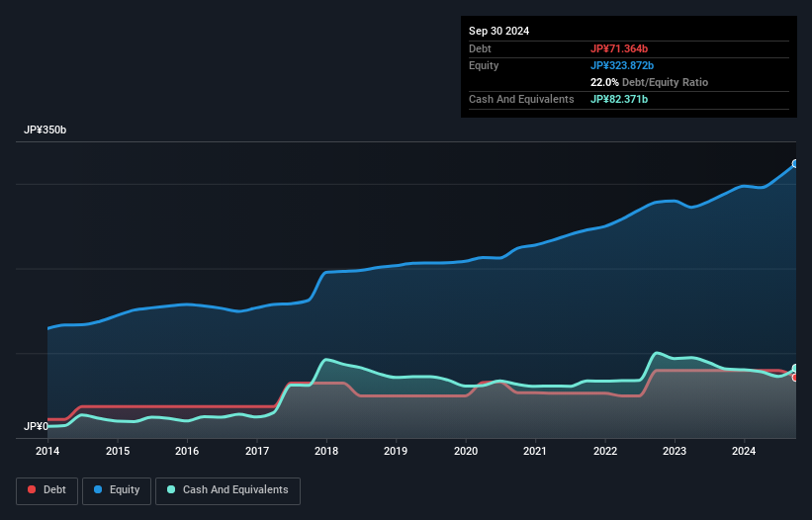This screenshot has height=520, width=812.
Task: Click the Debt value JP¥71.364b
Action: pos(619,48)
